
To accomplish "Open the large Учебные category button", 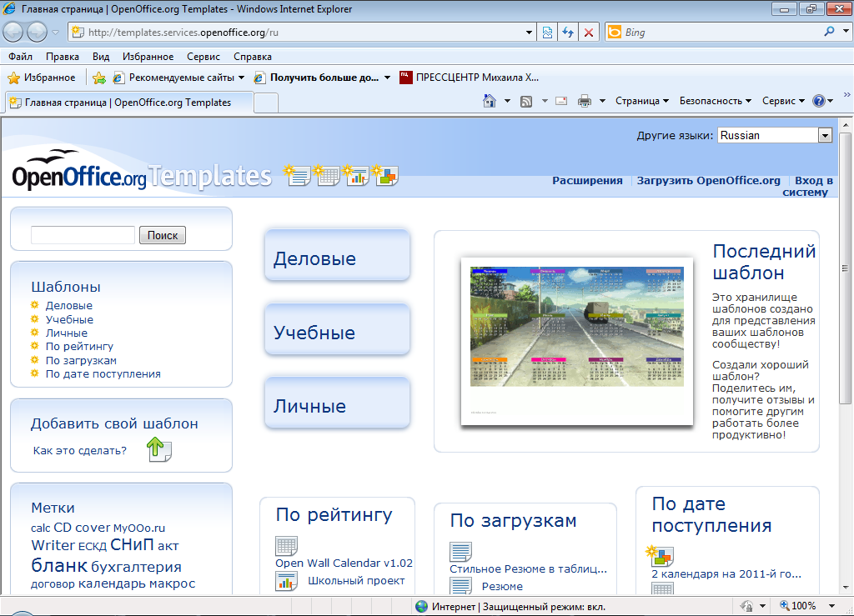I will tap(337, 330).
